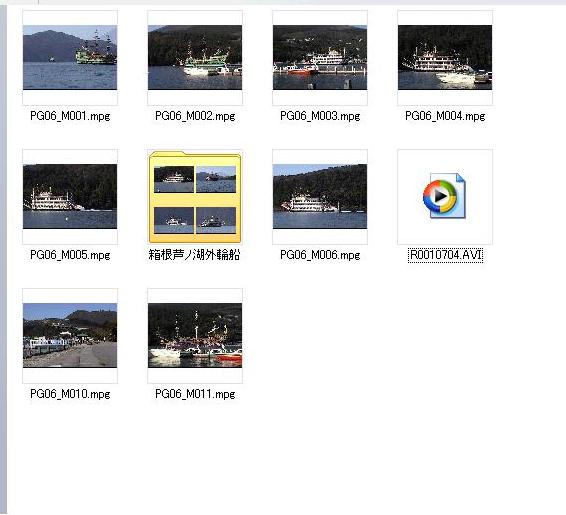The width and height of the screenshot is (566, 515).
Task: Click the PG06_M002.mpg file name text
Action: [195, 116]
